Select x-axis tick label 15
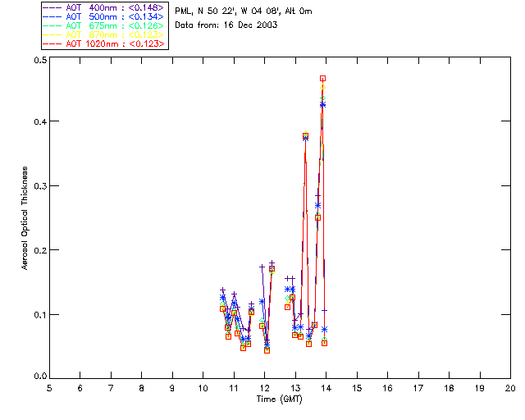The height and width of the screenshot is (420, 525). pos(357,388)
